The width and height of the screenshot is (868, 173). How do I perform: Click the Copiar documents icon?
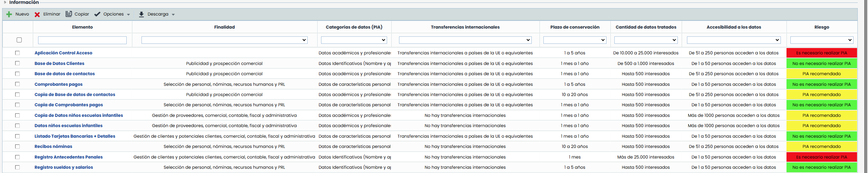click(x=69, y=14)
